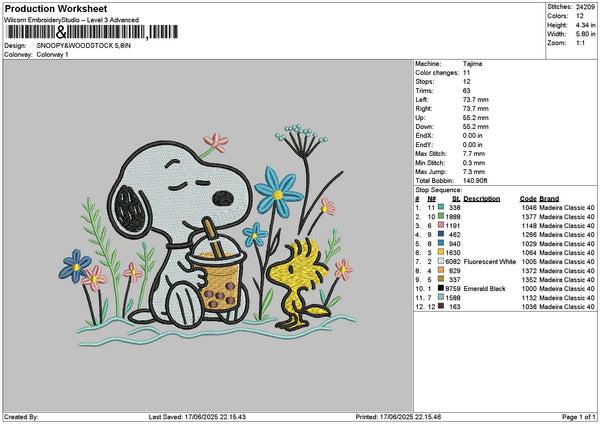Select Max Jump value "7.3 mm"
The image size is (600, 424).
pos(474,172)
